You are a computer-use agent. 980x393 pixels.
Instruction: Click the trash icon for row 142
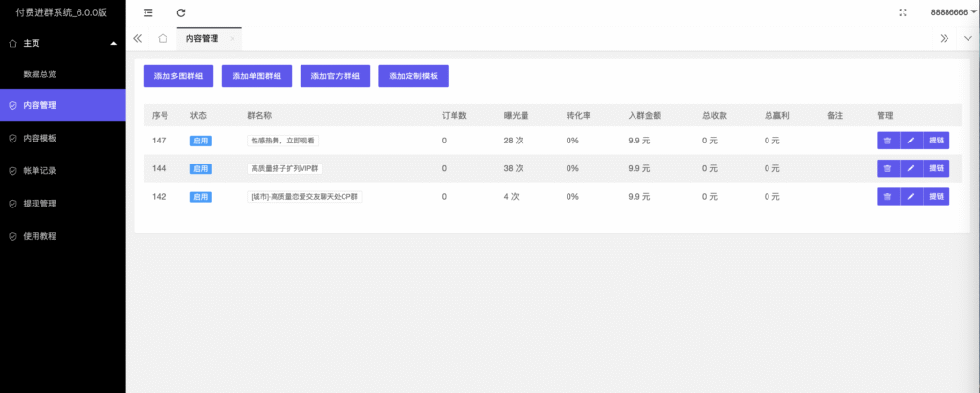887,196
